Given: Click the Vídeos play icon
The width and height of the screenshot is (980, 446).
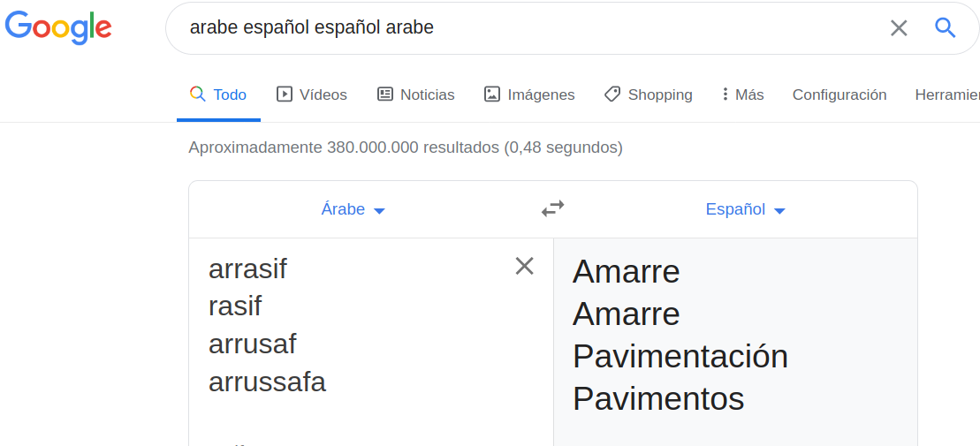Looking at the screenshot, I should (x=285, y=94).
